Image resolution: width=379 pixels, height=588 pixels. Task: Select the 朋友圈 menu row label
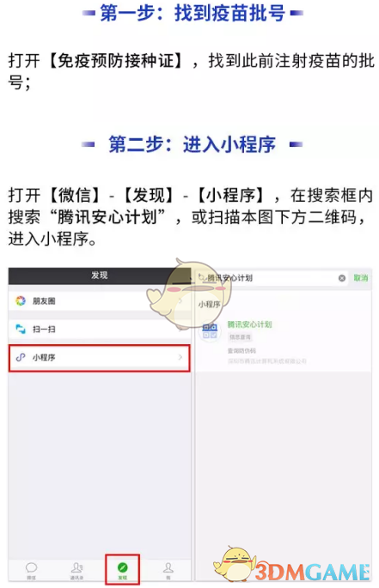pos(44,301)
